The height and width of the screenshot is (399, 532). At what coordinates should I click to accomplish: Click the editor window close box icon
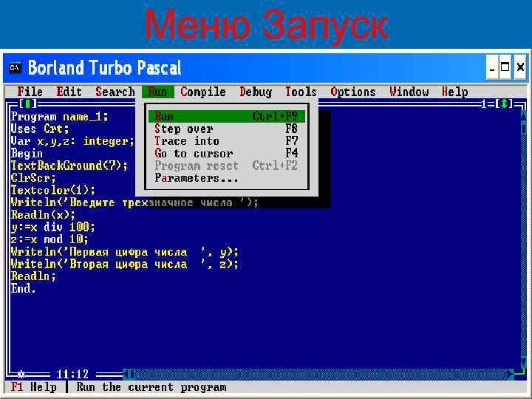point(28,103)
